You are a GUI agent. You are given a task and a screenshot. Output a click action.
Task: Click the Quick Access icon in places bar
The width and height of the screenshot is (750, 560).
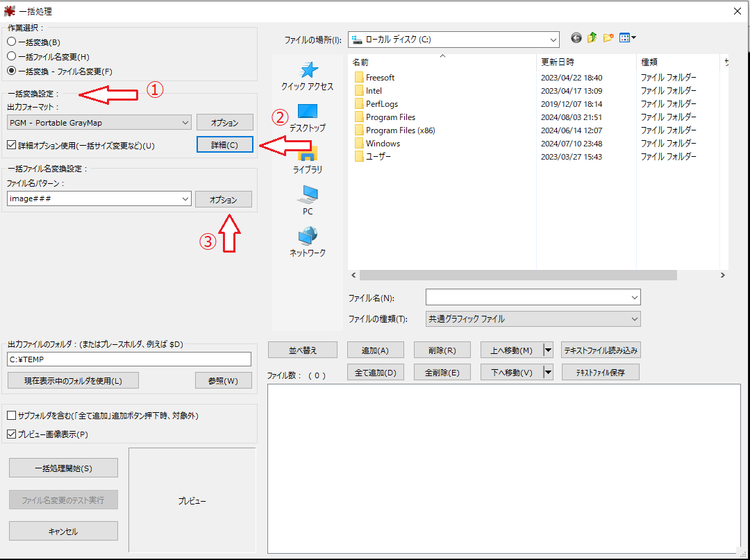point(308,71)
